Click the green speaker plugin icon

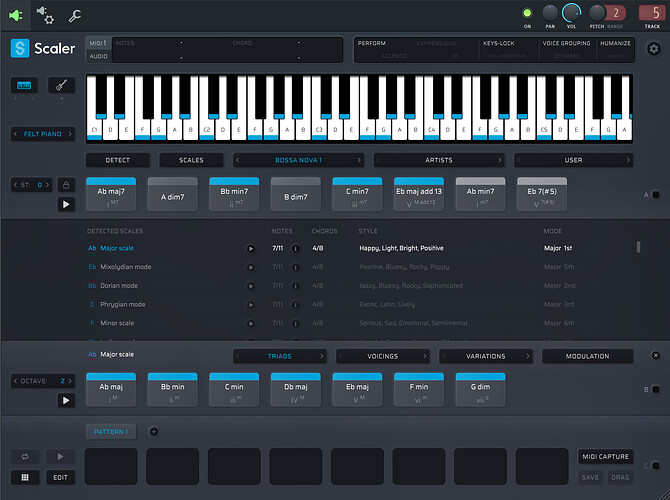(x=15, y=16)
